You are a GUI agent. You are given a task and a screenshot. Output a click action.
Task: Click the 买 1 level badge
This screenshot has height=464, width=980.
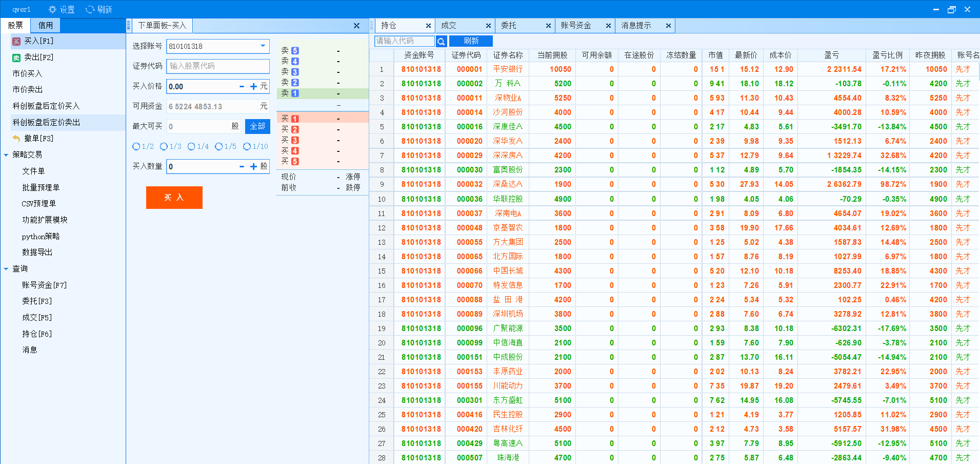[295, 119]
